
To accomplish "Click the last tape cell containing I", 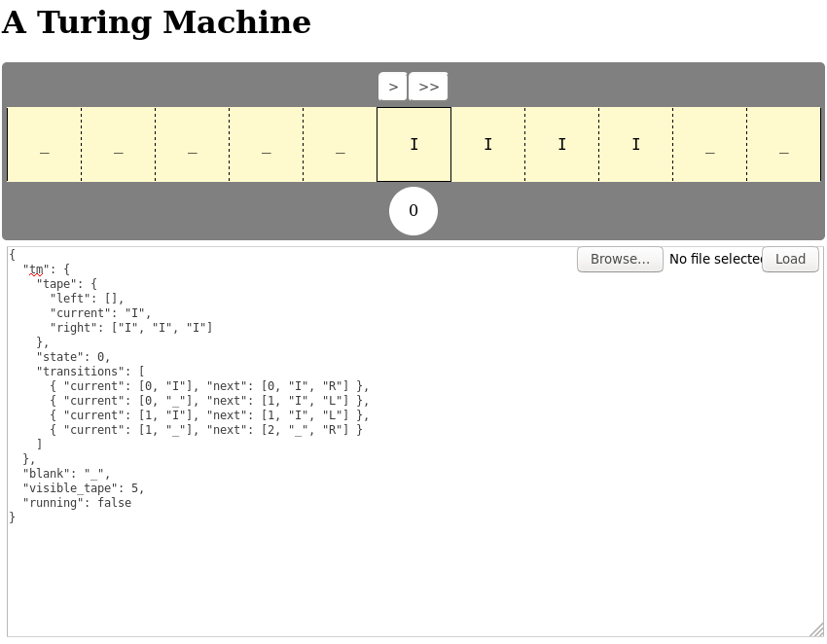I will click(x=635, y=144).
